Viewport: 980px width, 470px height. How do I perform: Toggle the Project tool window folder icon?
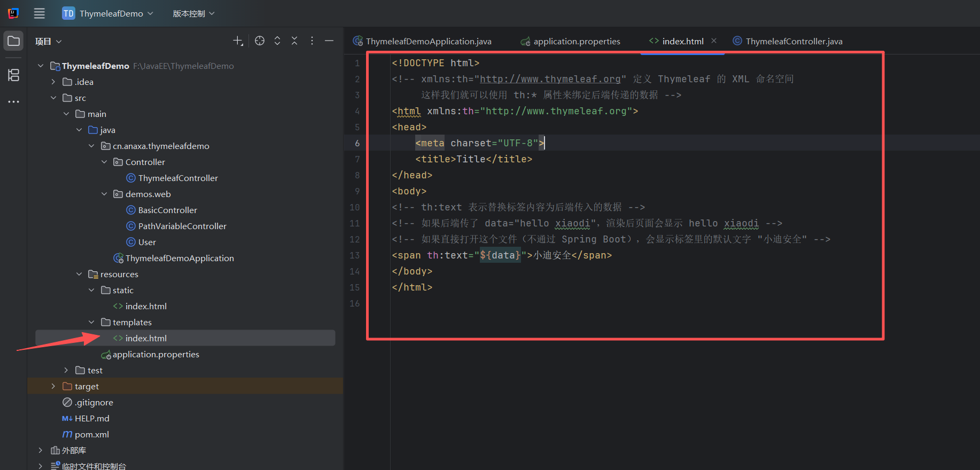click(x=13, y=41)
